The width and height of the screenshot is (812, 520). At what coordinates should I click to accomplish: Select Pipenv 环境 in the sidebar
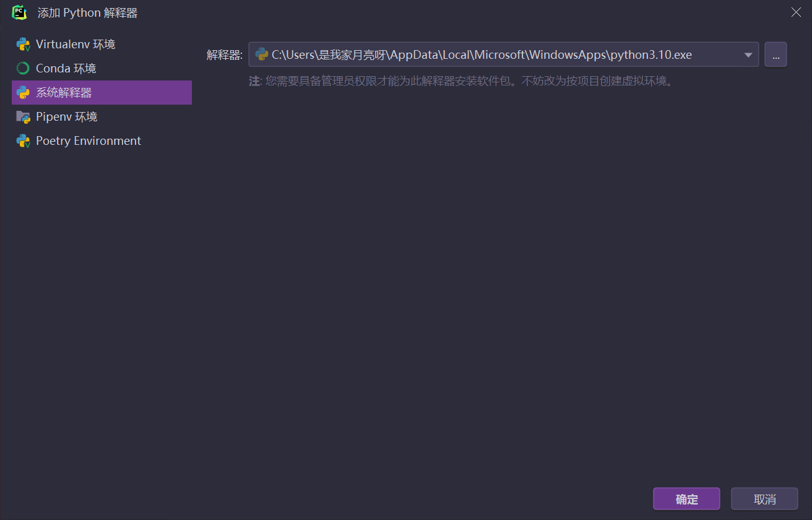pos(101,117)
